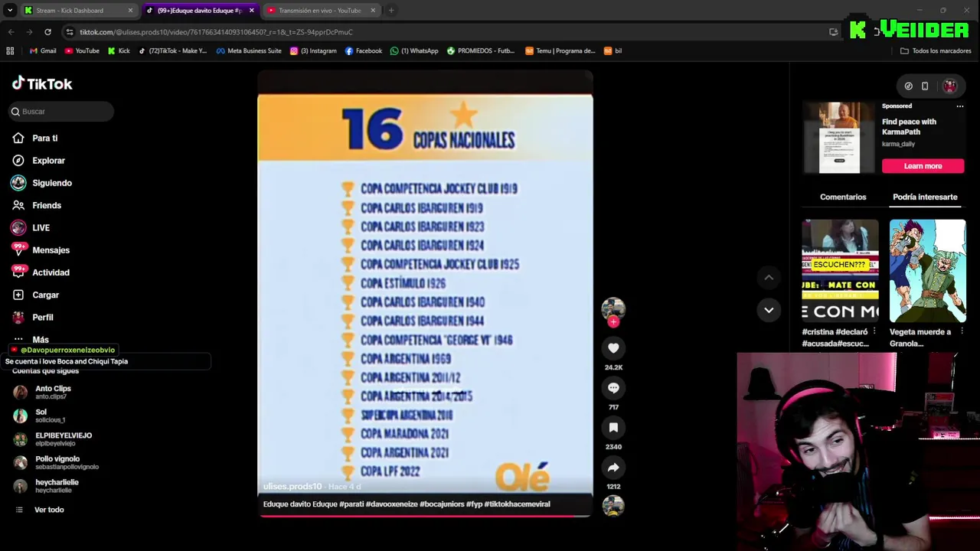Reload the page in browser toolbar
This screenshot has width=980, height=551.
[47, 32]
